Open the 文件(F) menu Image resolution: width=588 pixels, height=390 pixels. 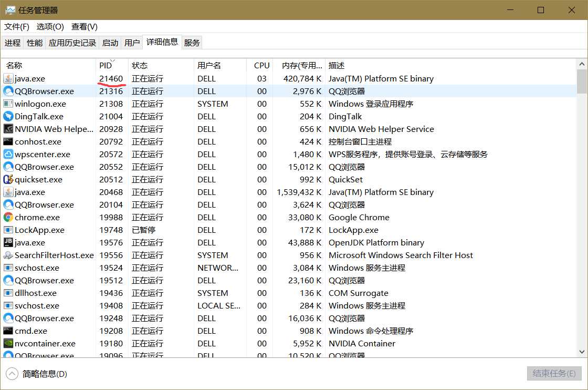coord(16,27)
